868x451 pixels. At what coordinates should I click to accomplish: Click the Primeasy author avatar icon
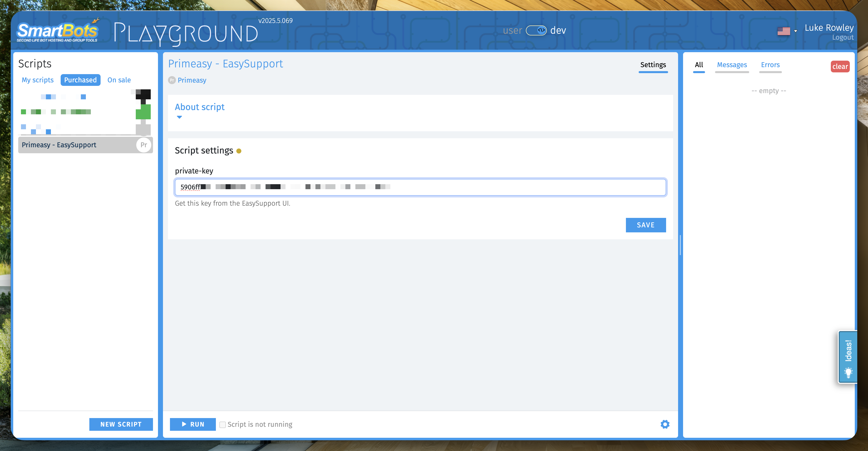[172, 80]
